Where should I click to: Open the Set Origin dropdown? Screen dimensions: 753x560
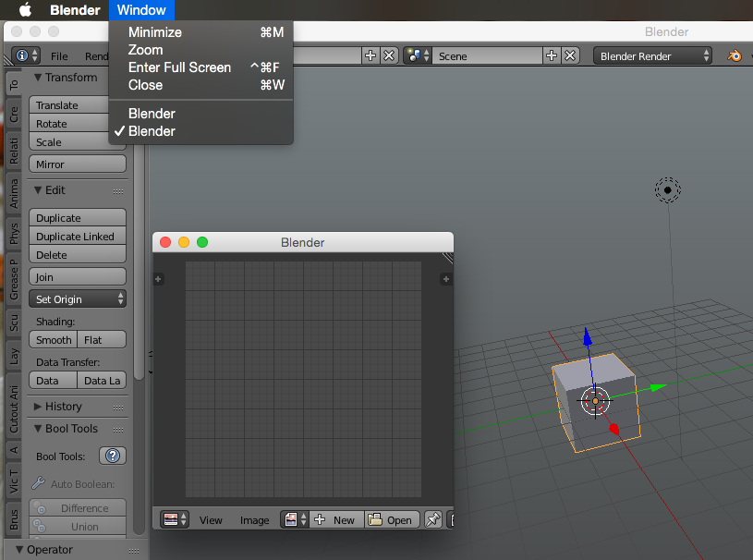pyautogui.click(x=78, y=299)
